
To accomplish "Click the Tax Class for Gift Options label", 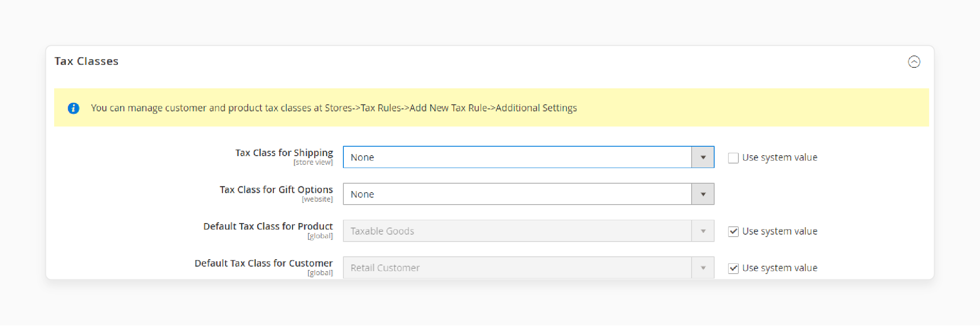I will (276, 189).
